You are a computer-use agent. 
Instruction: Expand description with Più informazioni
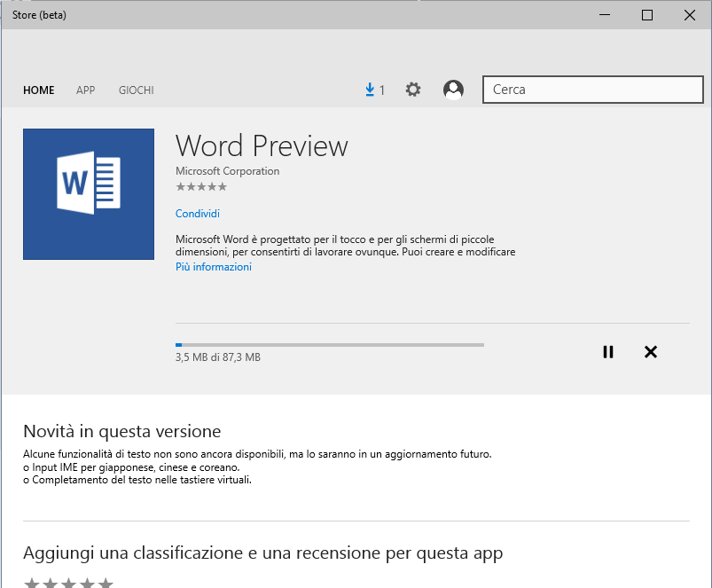click(x=214, y=267)
